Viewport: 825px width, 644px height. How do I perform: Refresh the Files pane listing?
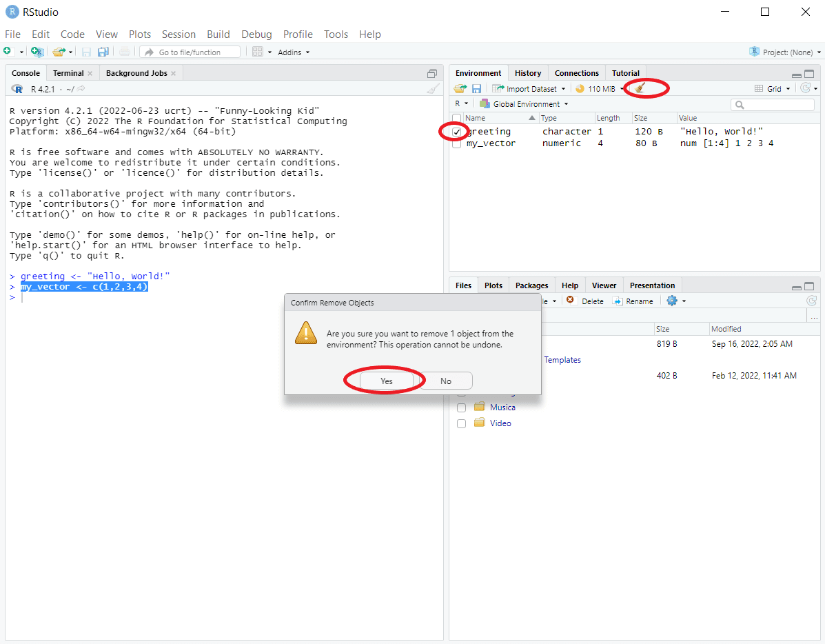coord(812,301)
